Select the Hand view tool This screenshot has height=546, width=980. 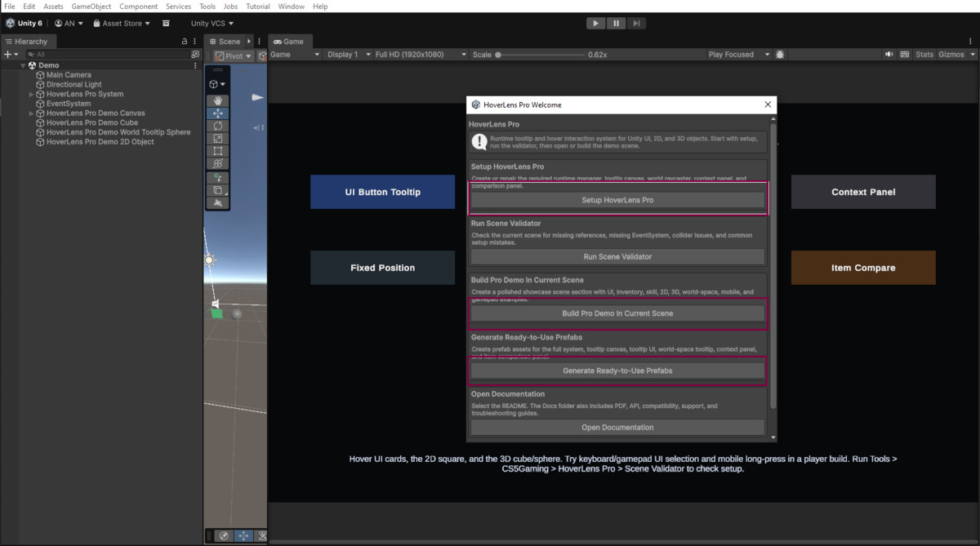217,101
